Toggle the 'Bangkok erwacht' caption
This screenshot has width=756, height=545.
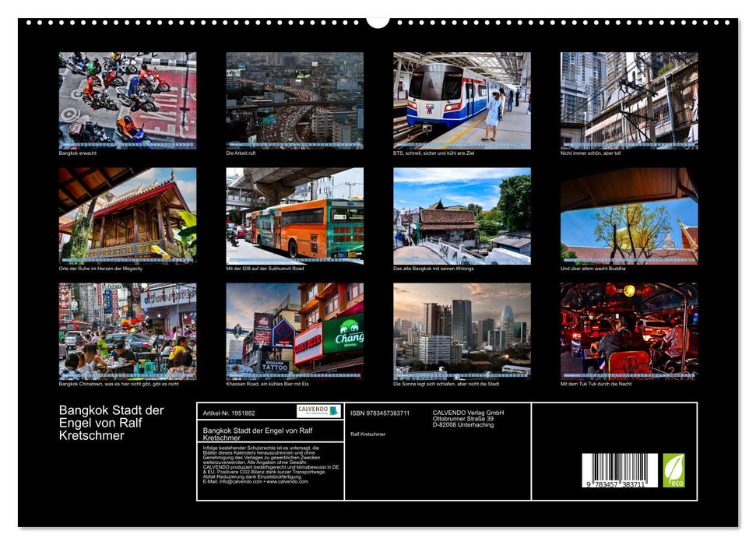coord(79,153)
